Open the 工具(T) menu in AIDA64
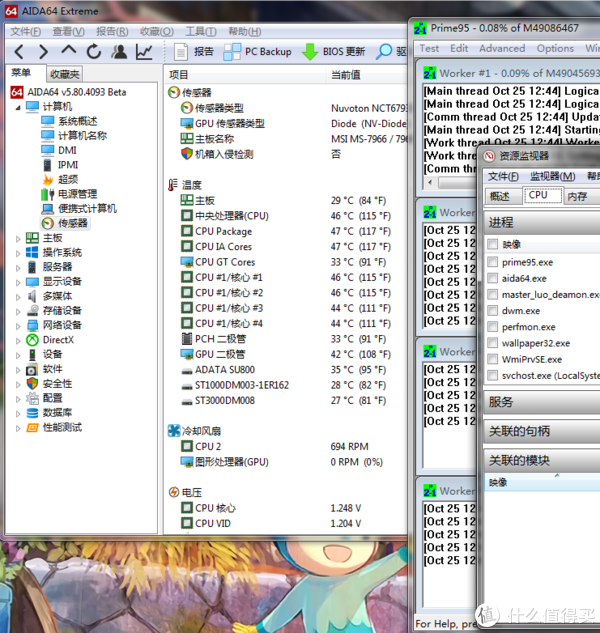This screenshot has width=600, height=633. click(x=201, y=31)
